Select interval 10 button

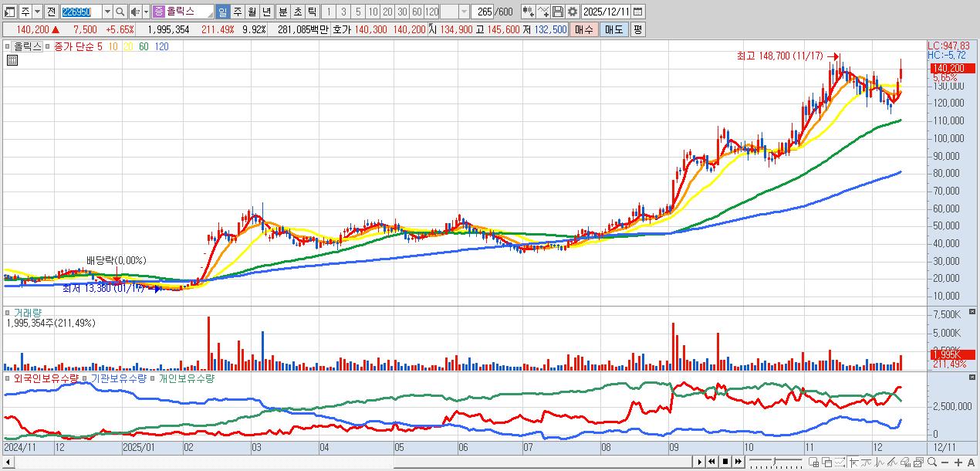click(x=373, y=12)
